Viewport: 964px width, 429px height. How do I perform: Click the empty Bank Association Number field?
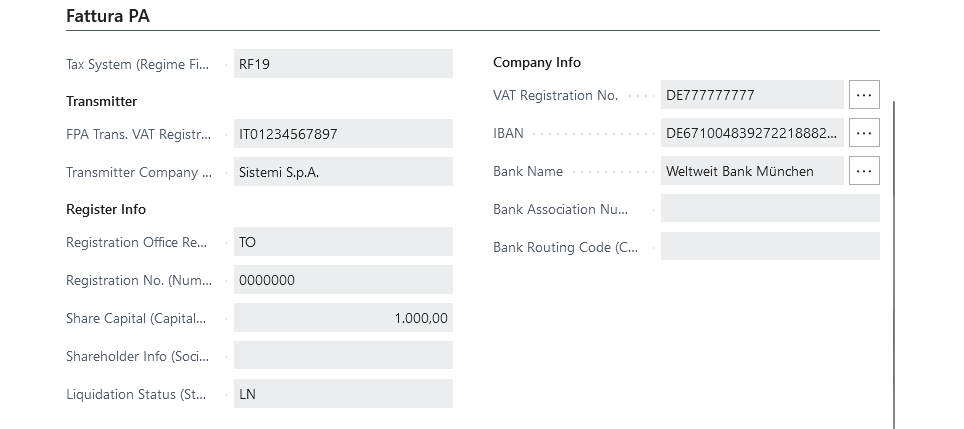pos(770,208)
